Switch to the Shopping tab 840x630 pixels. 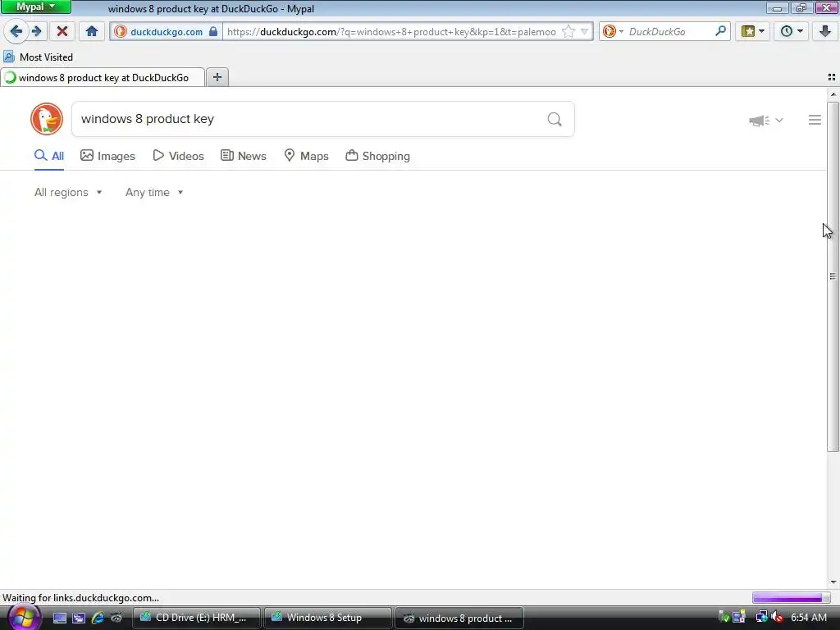pyautogui.click(x=377, y=156)
